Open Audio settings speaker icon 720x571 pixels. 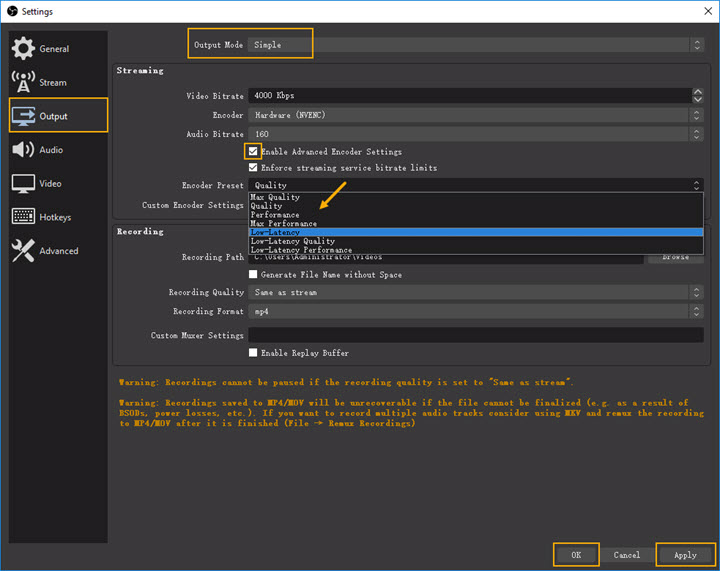tap(23, 150)
